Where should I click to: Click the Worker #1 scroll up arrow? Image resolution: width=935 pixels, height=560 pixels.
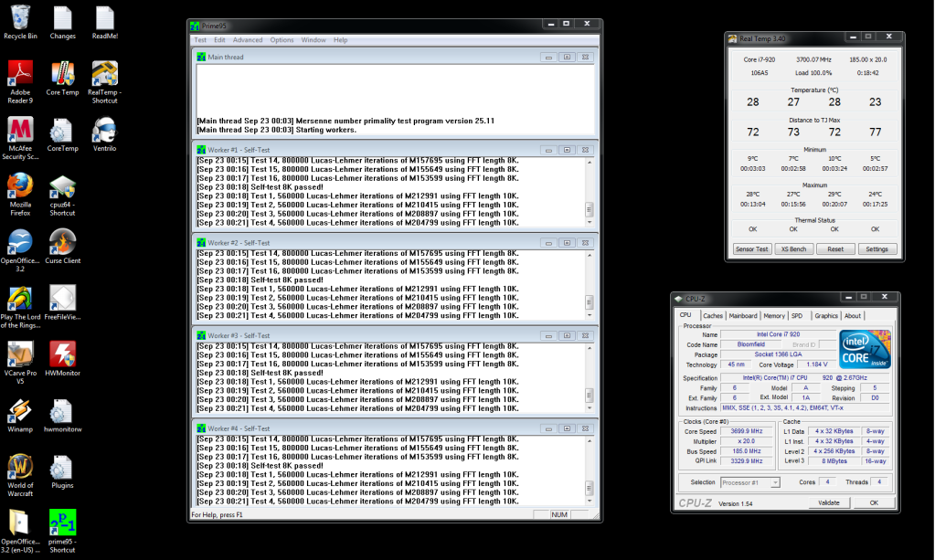pyautogui.click(x=590, y=162)
